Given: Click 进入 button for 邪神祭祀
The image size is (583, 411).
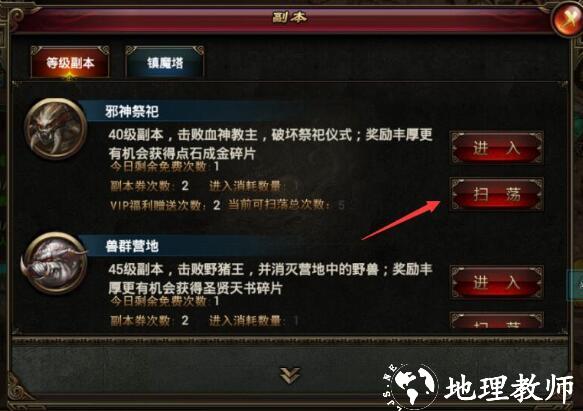Looking at the screenshot, I should tap(497, 148).
